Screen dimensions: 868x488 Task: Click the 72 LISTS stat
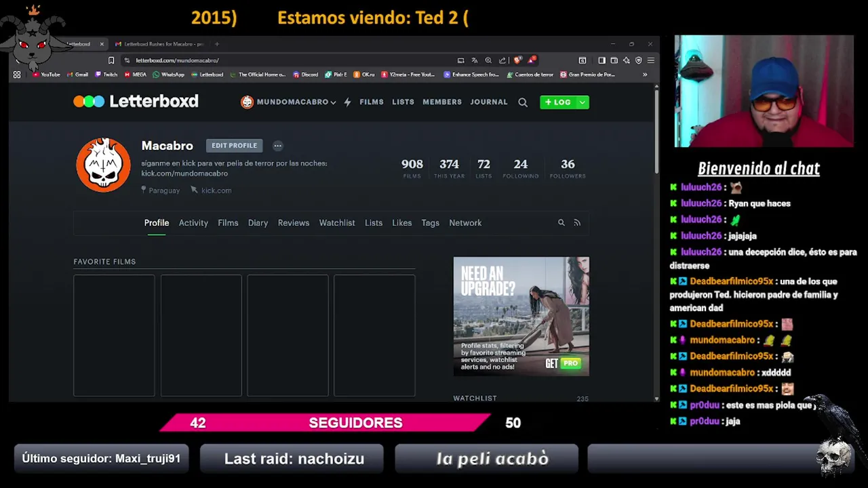click(x=484, y=168)
